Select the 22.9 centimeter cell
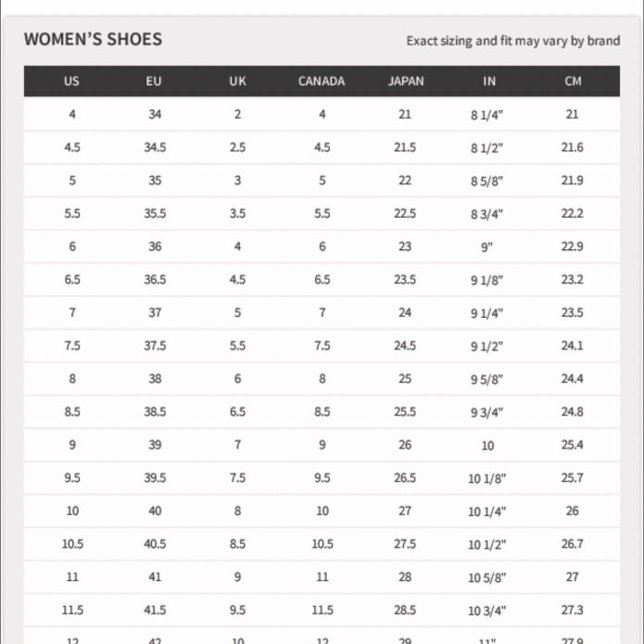Screen dimensions: 644x644 [x=572, y=246]
